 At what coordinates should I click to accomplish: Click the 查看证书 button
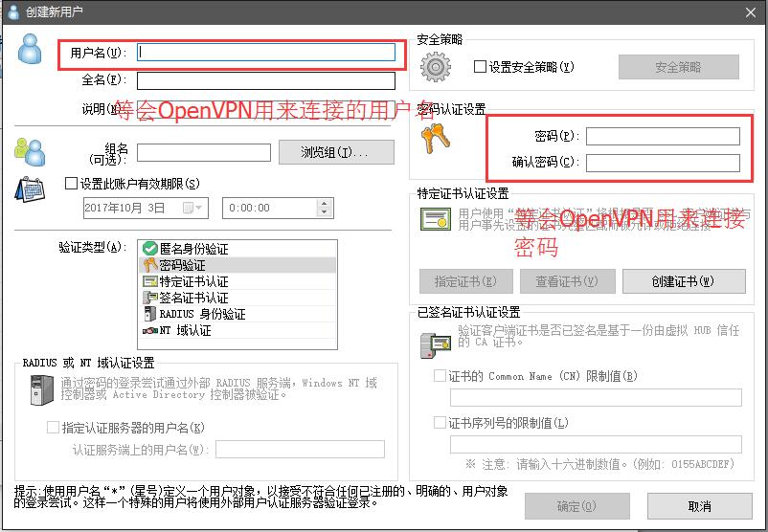567,281
